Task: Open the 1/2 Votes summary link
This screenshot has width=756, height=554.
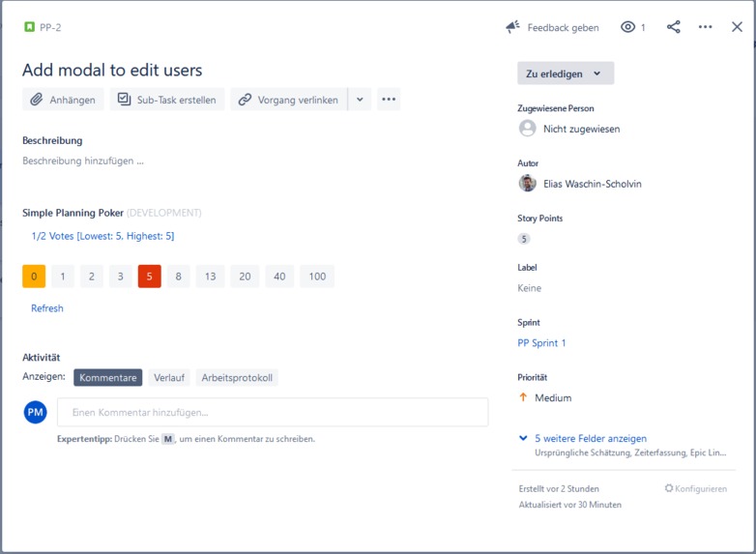Action: pos(102,236)
